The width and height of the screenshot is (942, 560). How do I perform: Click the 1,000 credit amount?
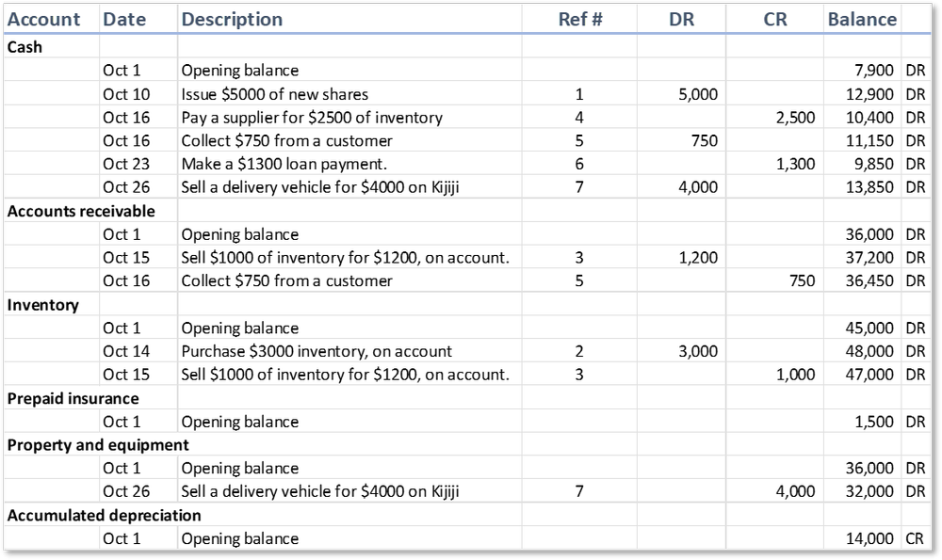(x=795, y=375)
